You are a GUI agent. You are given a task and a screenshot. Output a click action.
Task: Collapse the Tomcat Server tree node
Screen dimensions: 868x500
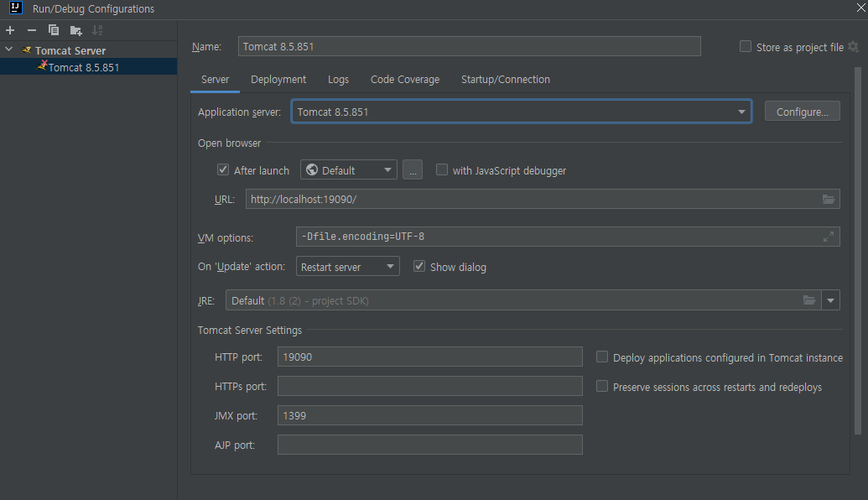9,49
